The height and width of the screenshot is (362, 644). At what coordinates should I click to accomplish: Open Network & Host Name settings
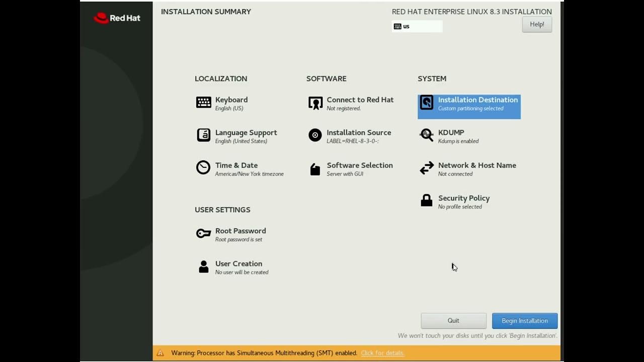tap(468, 168)
